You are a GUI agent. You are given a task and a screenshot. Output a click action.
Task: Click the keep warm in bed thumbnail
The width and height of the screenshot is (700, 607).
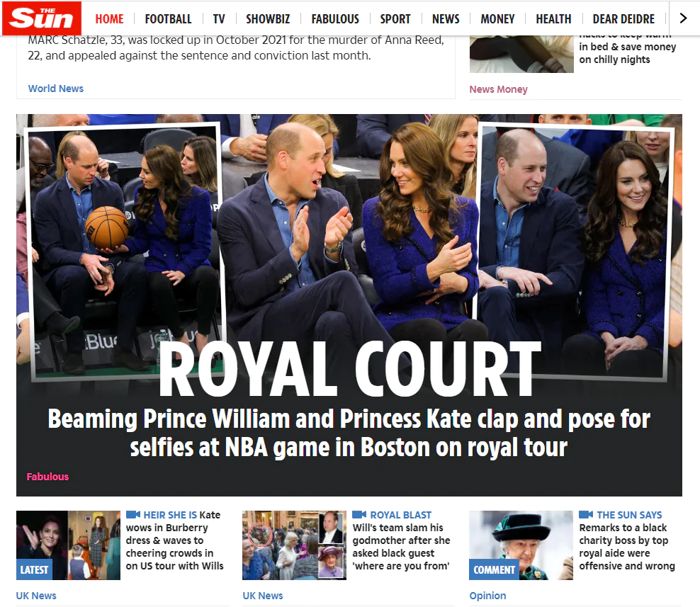[x=521, y=54]
